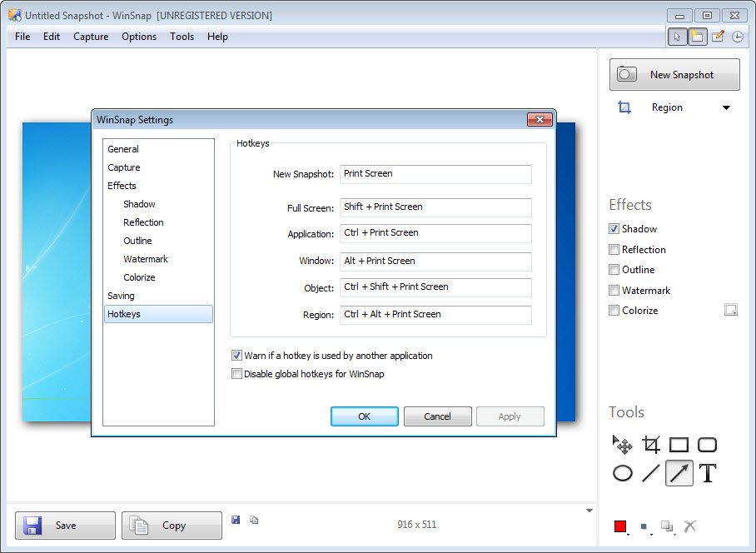This screenshot has width=756, height=553.
Task: Select the Crop tool in the Tools panel
Action: point(651,445)
